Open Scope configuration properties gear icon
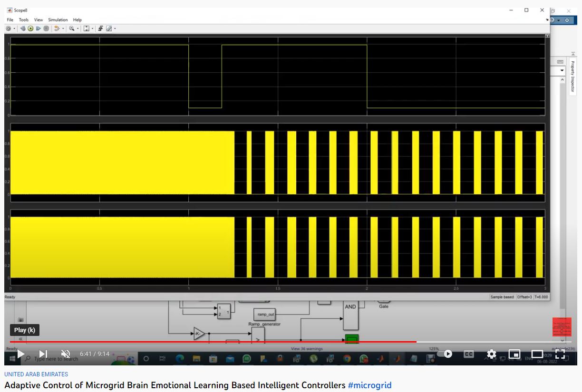The width and height of the screenshot is (582, 392). tap(9, 29)
